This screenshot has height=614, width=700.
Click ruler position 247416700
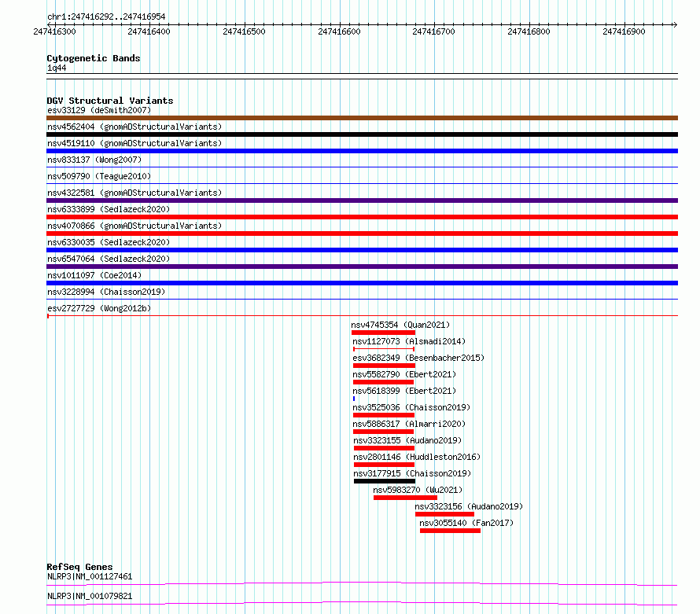point(434,31)
